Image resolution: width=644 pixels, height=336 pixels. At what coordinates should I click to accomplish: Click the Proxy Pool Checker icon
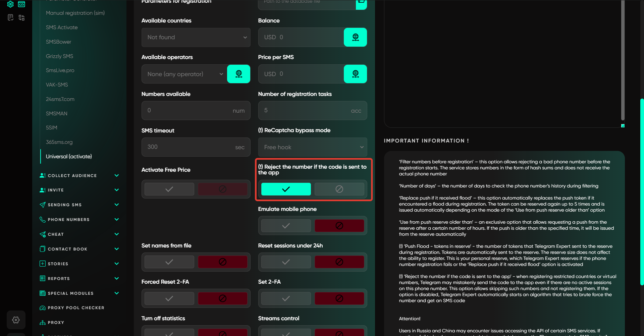click(43, 308)
